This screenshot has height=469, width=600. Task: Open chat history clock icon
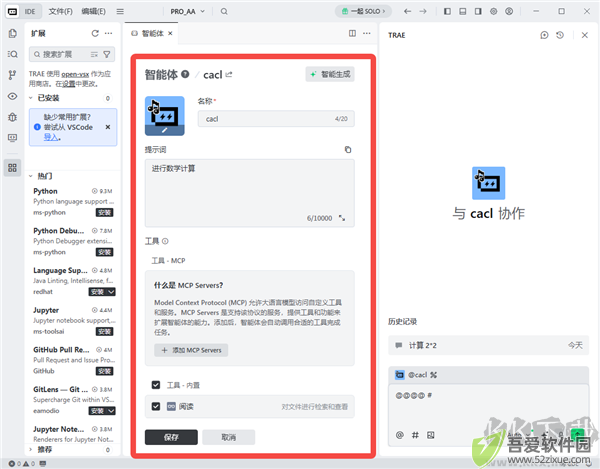pos(560,35)
